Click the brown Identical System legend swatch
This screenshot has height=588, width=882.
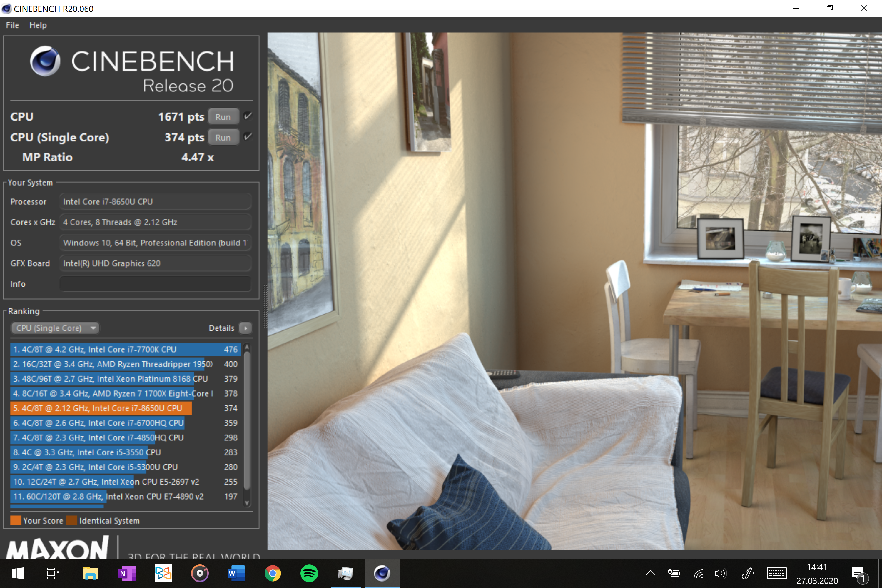point(72,520)
